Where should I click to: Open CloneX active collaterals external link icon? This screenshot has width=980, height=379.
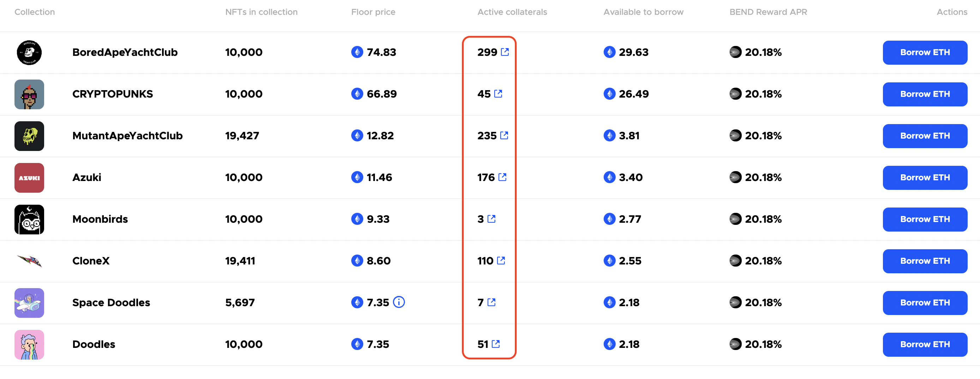point(501,261)
